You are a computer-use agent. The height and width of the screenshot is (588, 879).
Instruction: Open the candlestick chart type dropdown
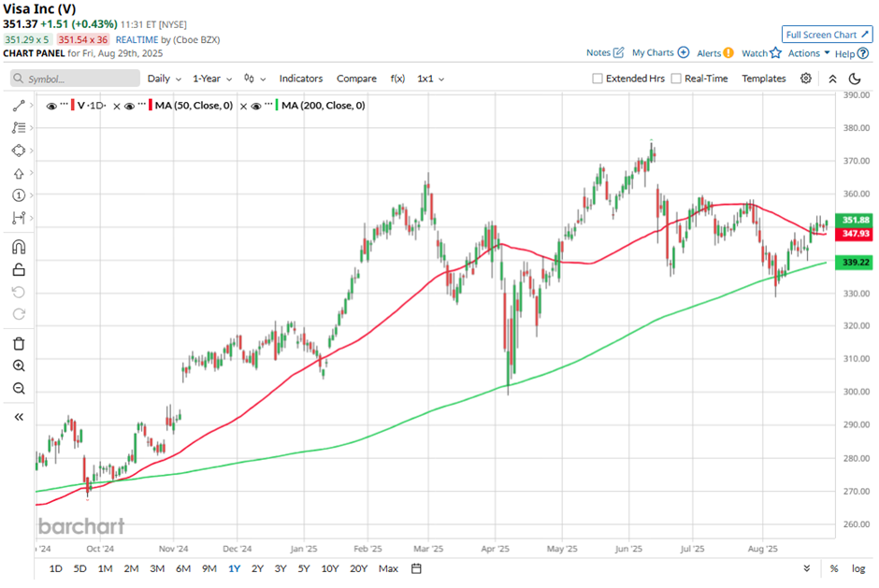tap(254, 79)
